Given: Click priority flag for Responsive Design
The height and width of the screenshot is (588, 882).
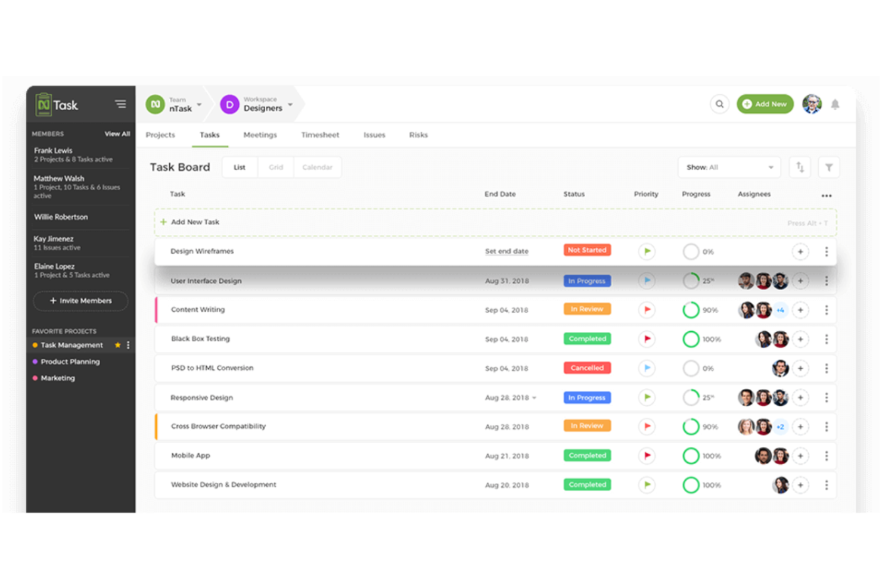Looking at the screenshot, I should [647, 397].
